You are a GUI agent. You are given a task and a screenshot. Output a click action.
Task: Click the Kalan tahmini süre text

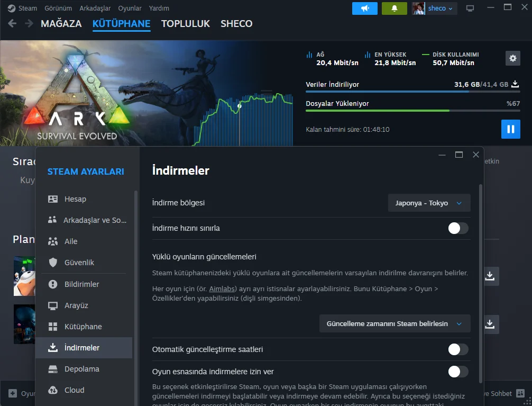347,130
